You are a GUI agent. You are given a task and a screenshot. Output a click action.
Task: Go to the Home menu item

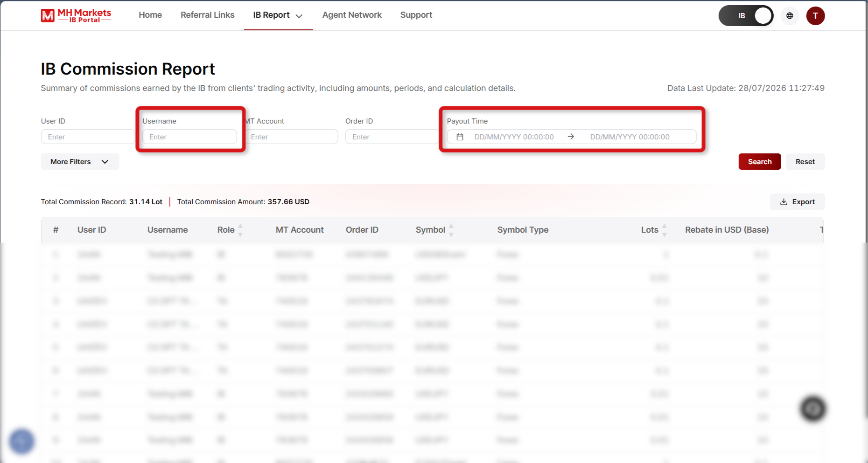[x=150, y=15]
